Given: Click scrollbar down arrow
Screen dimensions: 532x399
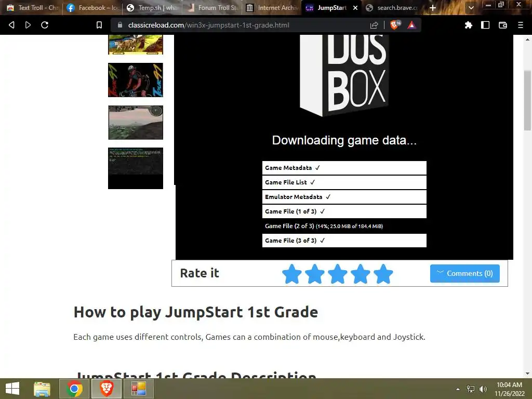Looking at the screenshot, I should point(527,374).
